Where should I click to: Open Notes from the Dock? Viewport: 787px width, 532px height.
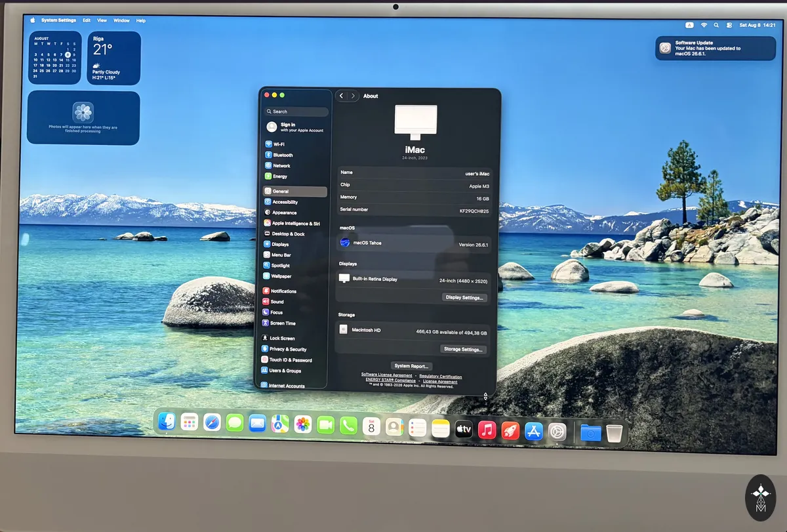point(441,429)
